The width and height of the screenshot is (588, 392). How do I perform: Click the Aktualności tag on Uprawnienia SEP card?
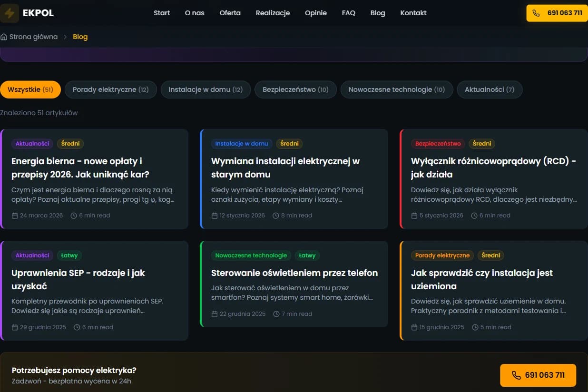point(32,255)
